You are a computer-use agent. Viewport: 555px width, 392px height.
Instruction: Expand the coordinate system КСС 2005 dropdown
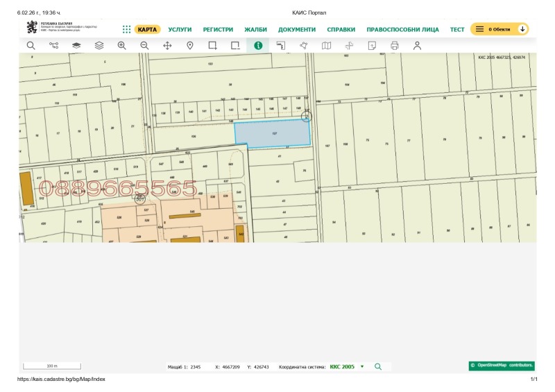(x=362, y=366)
